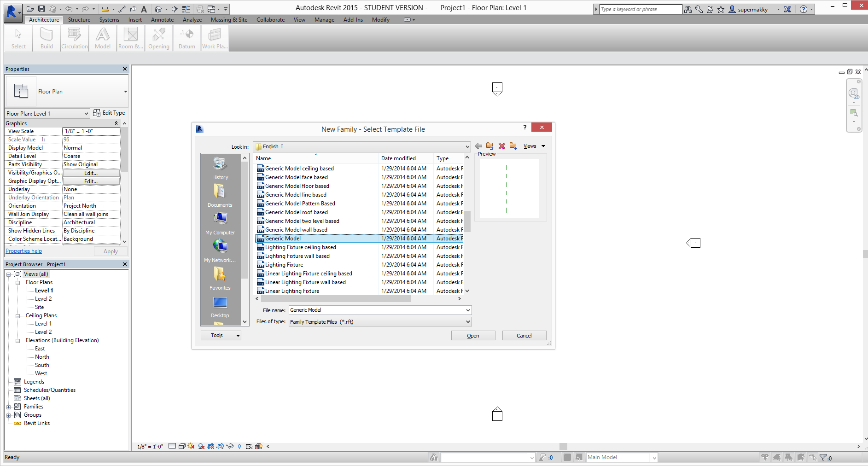The image size is (868, 466).
Task: Click the file list vertical scrollbar thumb
Action: 467,221
